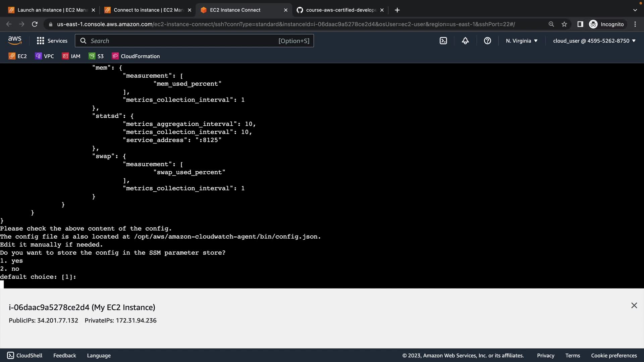Open the Services grid menu
The image size is (644, 362).
(52, 41)
